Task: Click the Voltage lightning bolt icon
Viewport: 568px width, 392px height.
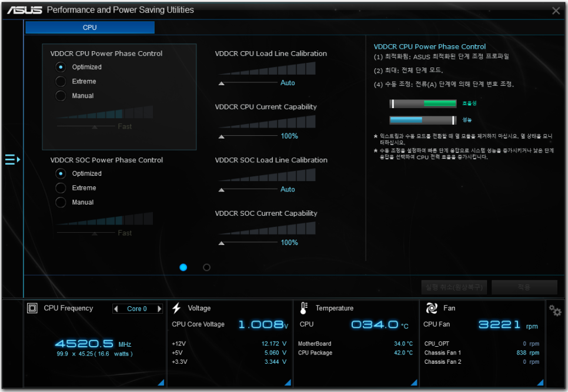Action: point(176,308)
